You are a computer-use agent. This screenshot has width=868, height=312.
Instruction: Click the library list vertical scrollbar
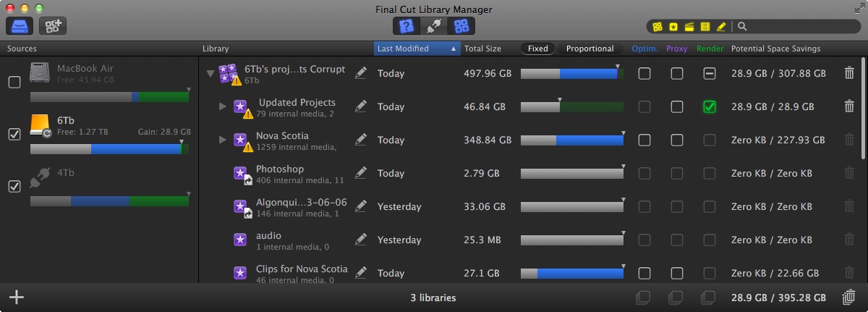[x=864, y=109]
